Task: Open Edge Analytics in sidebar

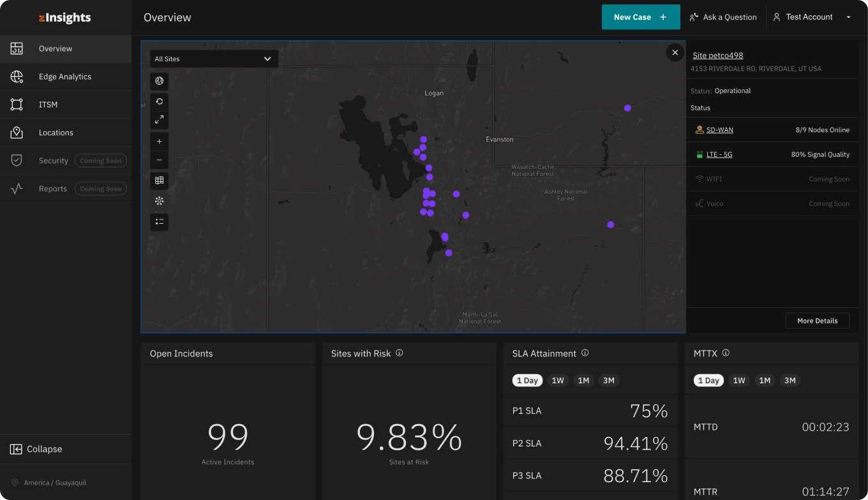Action: [66, 77]
